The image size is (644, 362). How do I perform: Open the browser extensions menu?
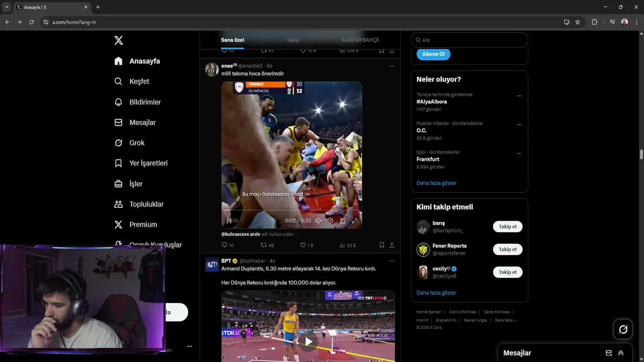point(594,22)
